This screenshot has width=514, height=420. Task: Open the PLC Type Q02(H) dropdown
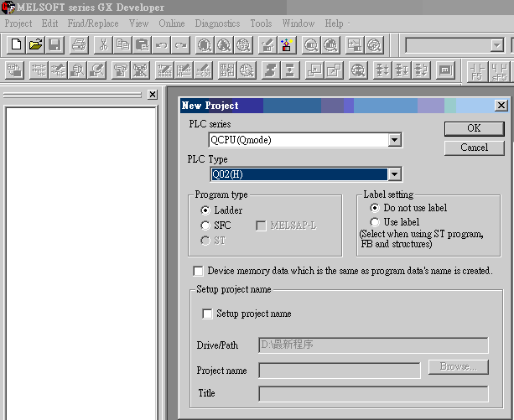click(x=394, y=174)
